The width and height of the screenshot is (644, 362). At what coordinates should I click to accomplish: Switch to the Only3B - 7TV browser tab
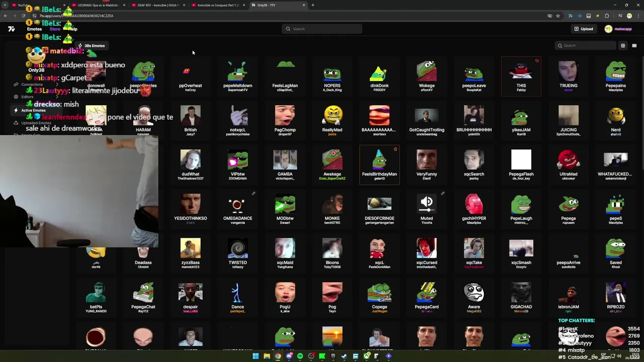[x=278, y=5]
